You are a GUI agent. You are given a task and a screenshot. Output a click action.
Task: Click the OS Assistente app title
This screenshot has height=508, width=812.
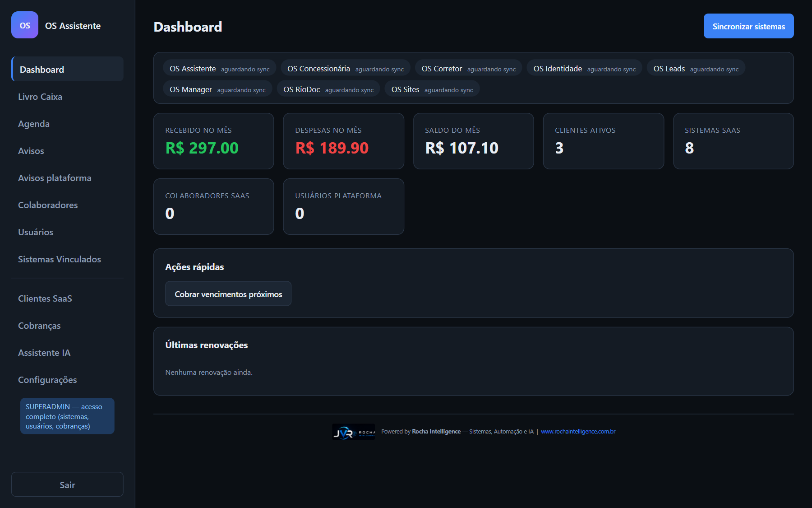coord(73,26)
